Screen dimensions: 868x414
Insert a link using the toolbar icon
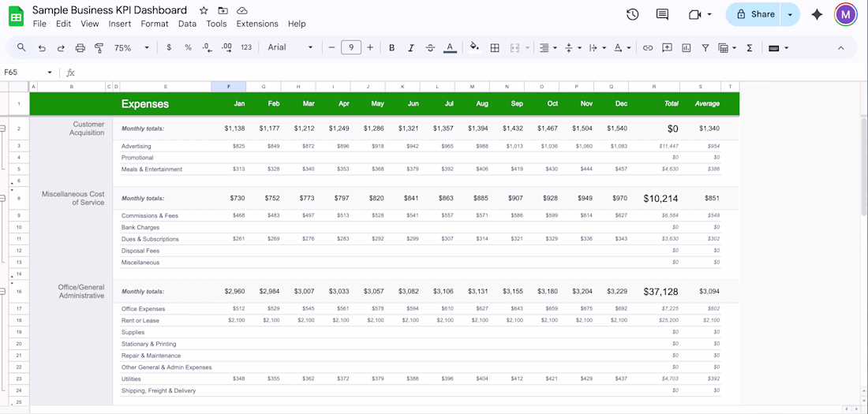pos(648,48)
